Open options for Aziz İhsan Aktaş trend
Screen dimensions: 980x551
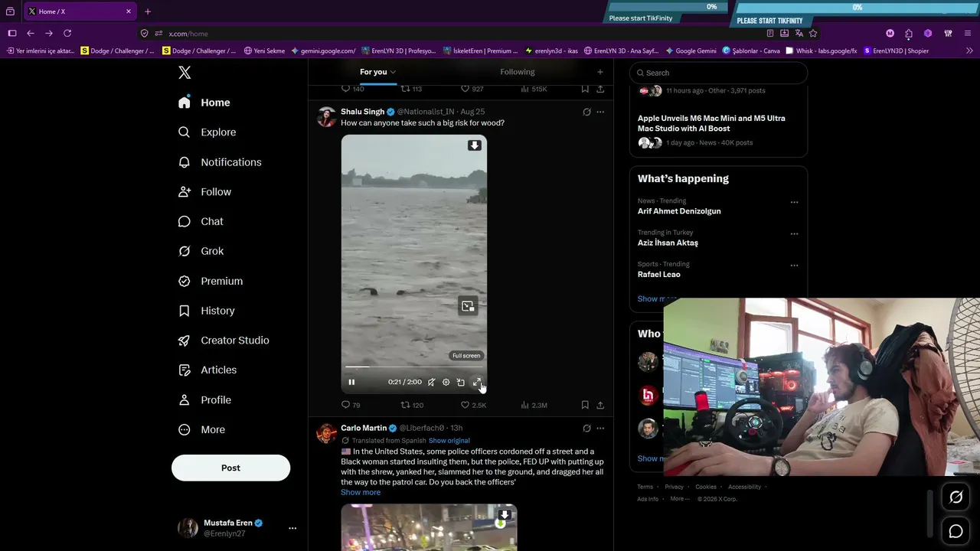coord(794,234)
